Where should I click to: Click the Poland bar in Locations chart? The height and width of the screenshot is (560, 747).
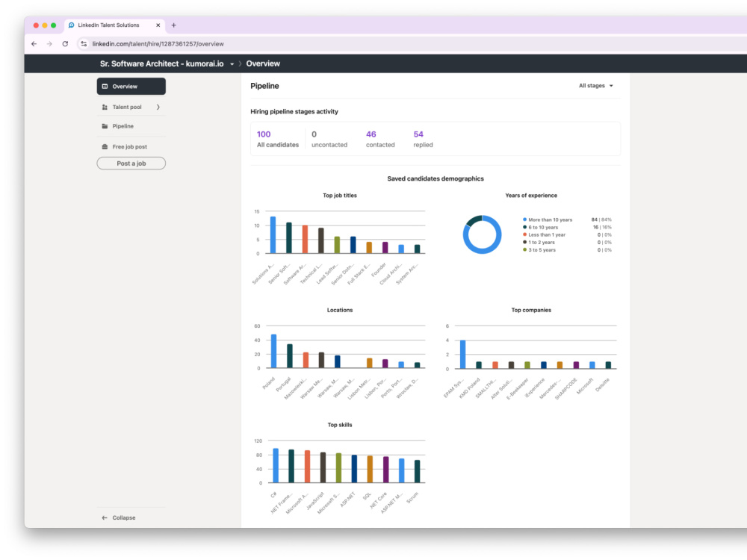pyautogui.click(x=274, y=352)
